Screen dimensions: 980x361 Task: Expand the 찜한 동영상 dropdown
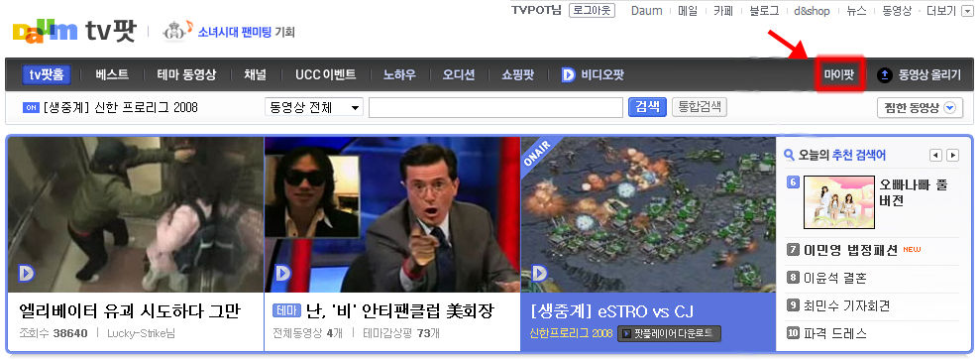(x=919, y=108)
